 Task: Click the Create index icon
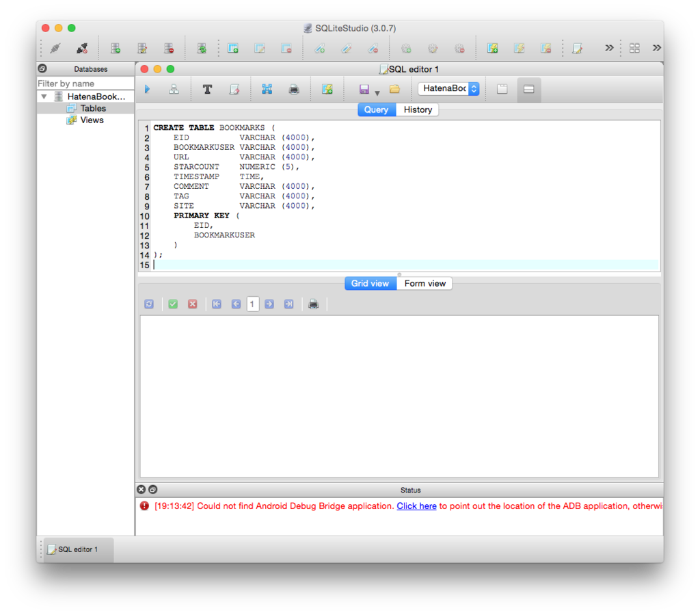pyautogui.click(x=320, y=49)
